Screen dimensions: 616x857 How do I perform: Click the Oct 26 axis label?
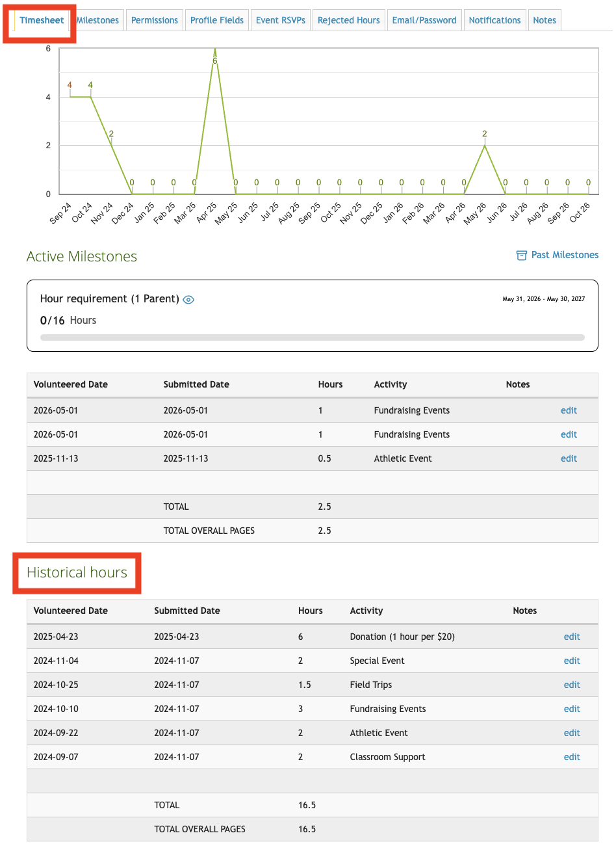pos(580,213)
